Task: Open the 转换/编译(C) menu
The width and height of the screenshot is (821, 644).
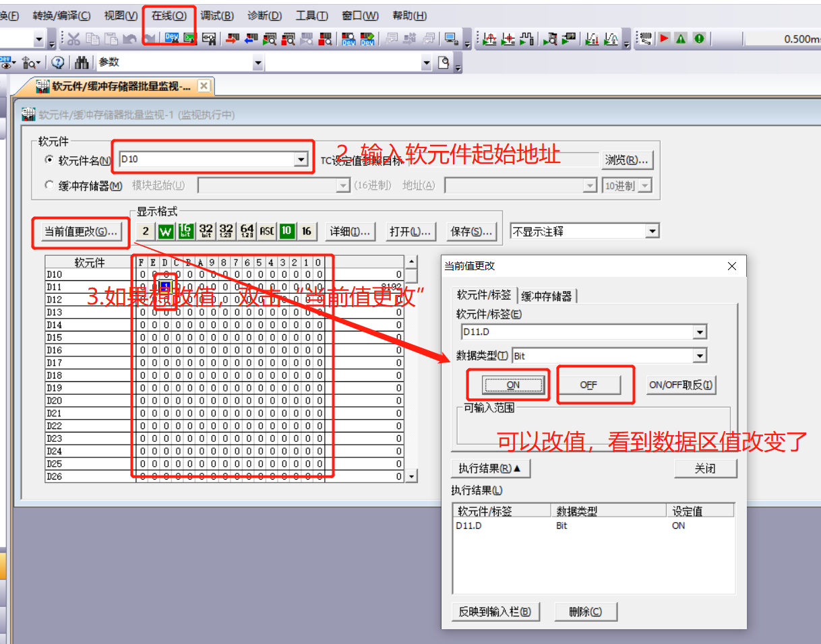Action: [x=61, y=15]
